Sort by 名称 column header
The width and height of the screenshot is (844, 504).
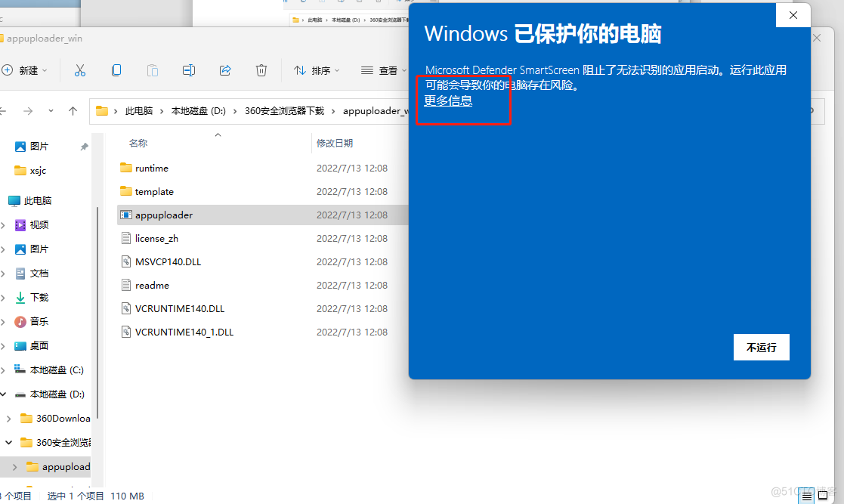(x=138, y=144)
